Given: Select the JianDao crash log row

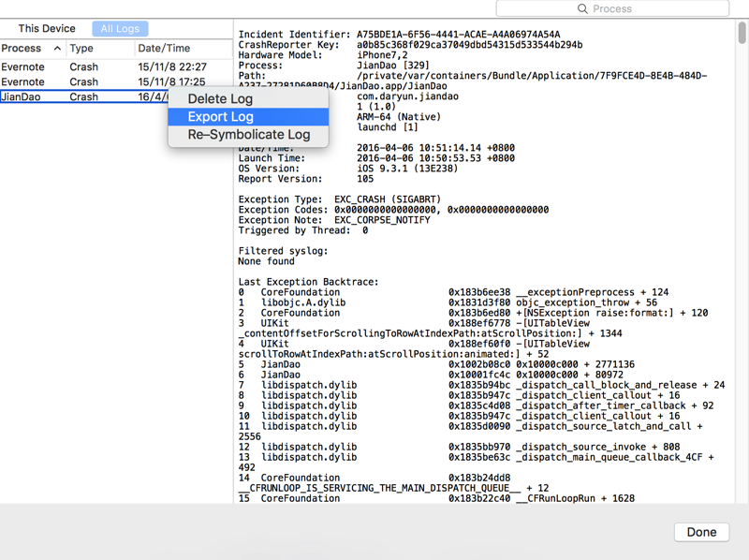Looking at the screenshot, I should (84, 96).
